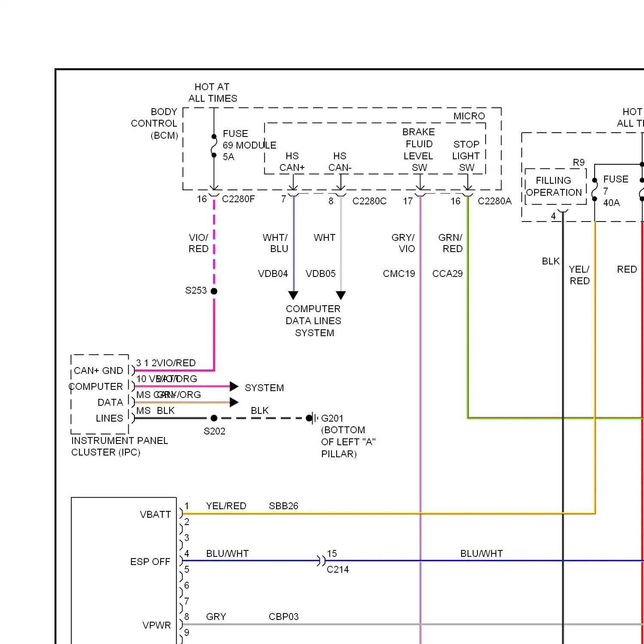Select the FUSE 7 40A label
The height and width of the screenshot is (644, 644).
[616, 191]
